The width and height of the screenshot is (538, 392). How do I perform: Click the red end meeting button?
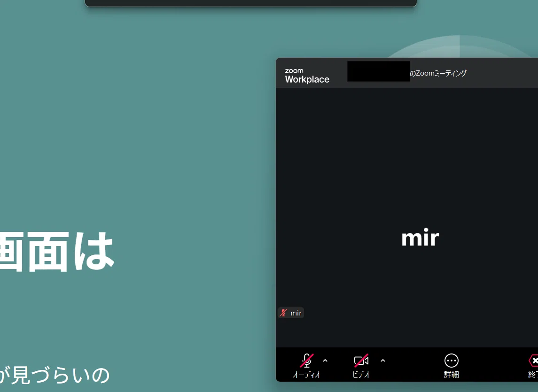[533, 366]
